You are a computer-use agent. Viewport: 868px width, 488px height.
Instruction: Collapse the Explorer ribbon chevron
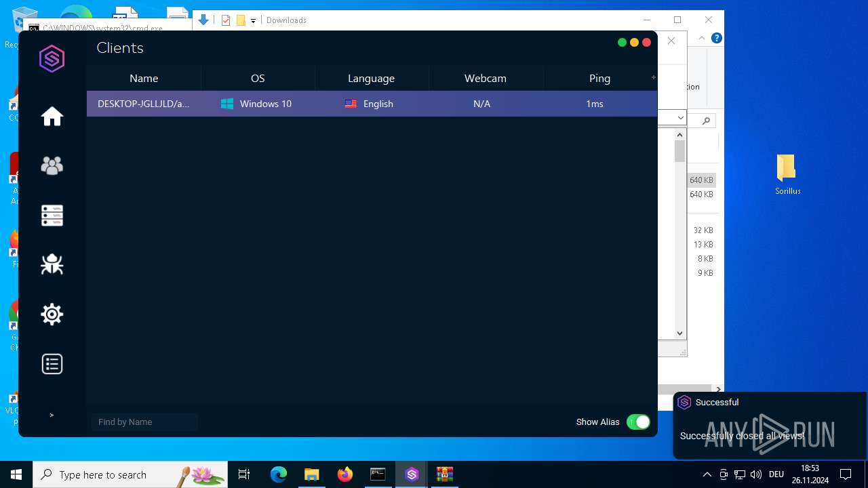tap(702, 39)
